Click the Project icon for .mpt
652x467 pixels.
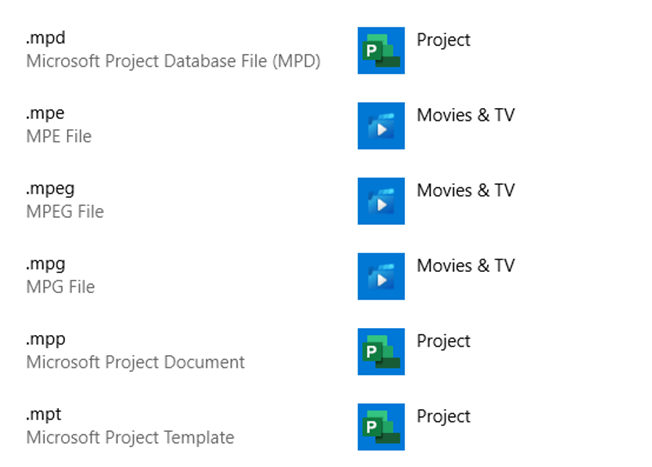point(381,427)
